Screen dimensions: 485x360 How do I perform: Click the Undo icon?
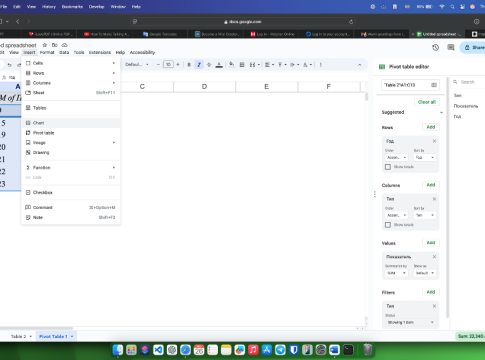click(9, 65)
